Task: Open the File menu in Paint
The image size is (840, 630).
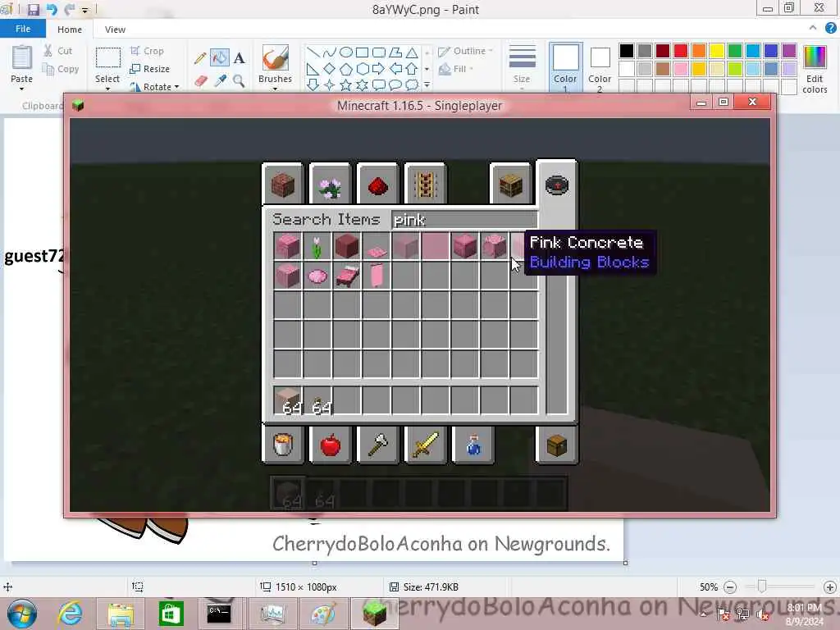Action: click(23, 29)
